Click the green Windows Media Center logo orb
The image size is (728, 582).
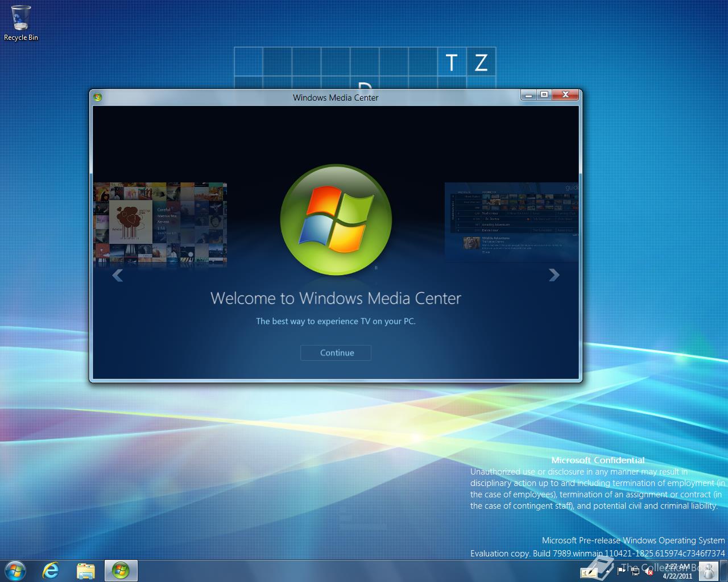336,220
